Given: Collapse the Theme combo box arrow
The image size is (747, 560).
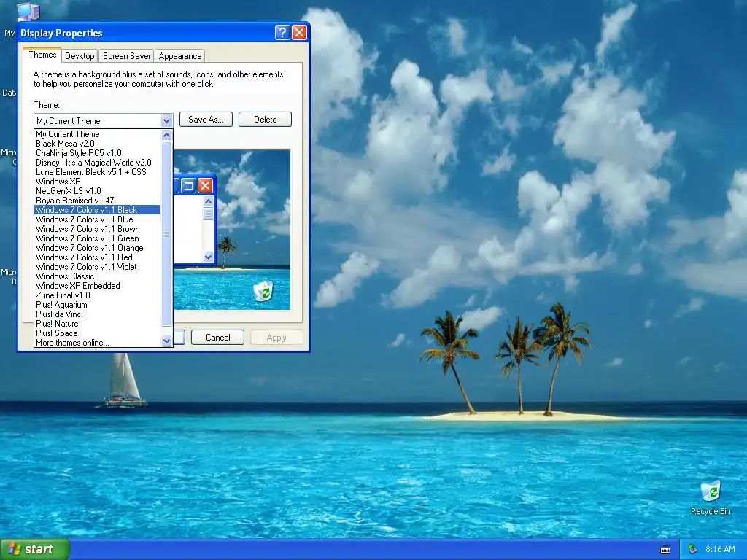Looking at the screenshot, I should pos(166,121).
